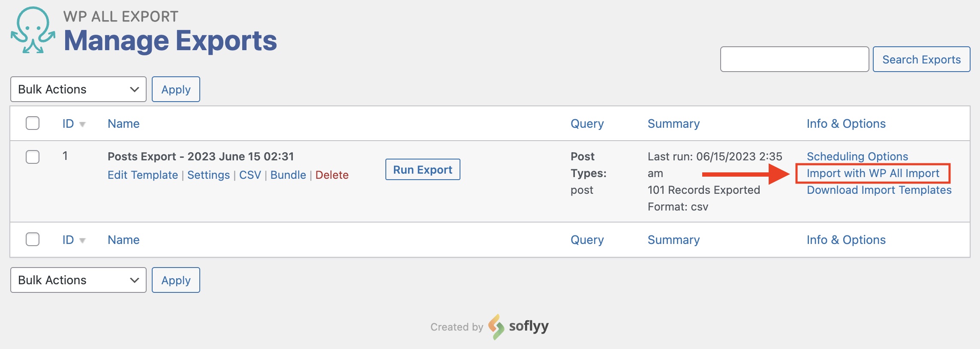Open Edit Template for the posts export
Viewport: 980px width, 349px height.
coord(143,175)
